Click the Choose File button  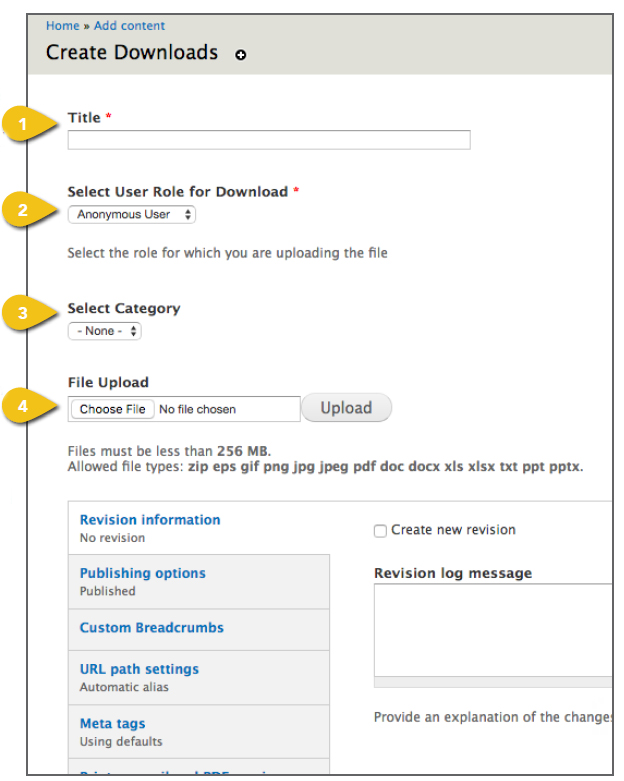[113, 409]
